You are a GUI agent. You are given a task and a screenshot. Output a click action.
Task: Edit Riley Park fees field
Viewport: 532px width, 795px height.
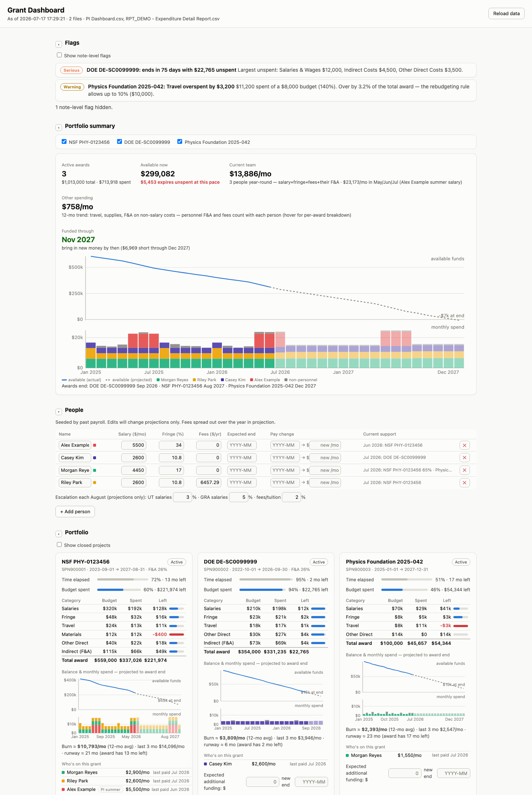209,483
